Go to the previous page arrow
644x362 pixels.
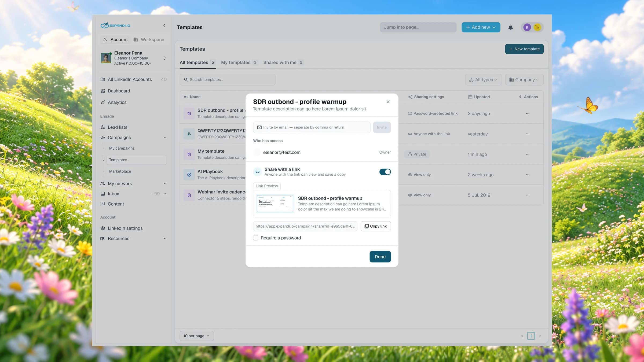pyautogui.click(x=522, y=336)
